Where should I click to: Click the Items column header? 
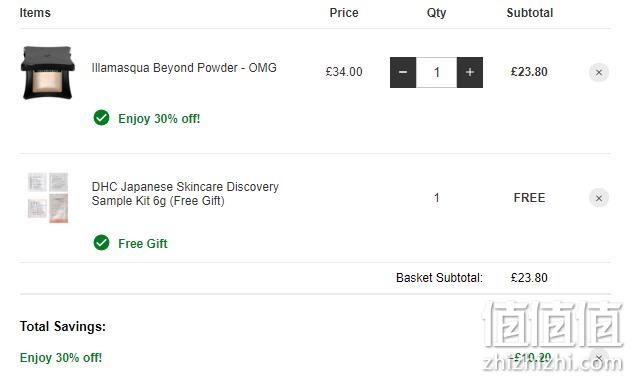coord(35,13)
